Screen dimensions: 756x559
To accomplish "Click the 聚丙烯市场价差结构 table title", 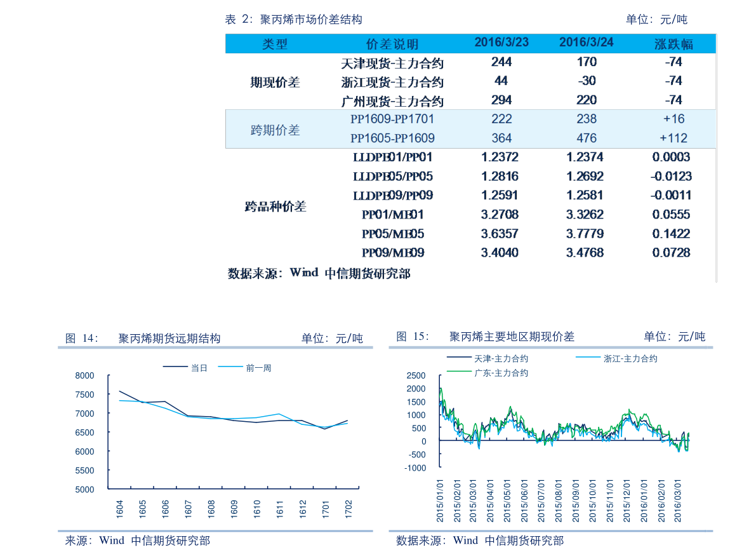I will click(x=310, y=20).
